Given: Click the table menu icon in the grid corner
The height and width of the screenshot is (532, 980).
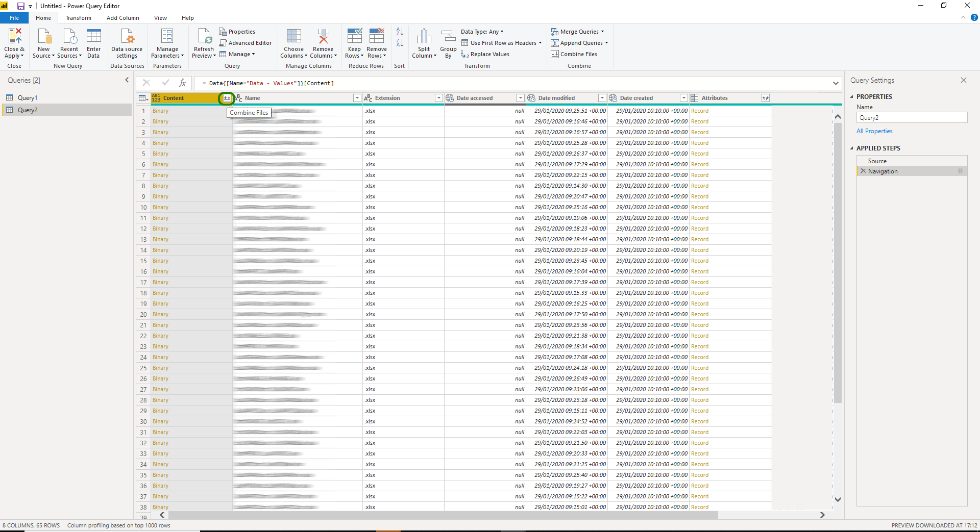Looking at the screenshot, I should coord(143,98).
